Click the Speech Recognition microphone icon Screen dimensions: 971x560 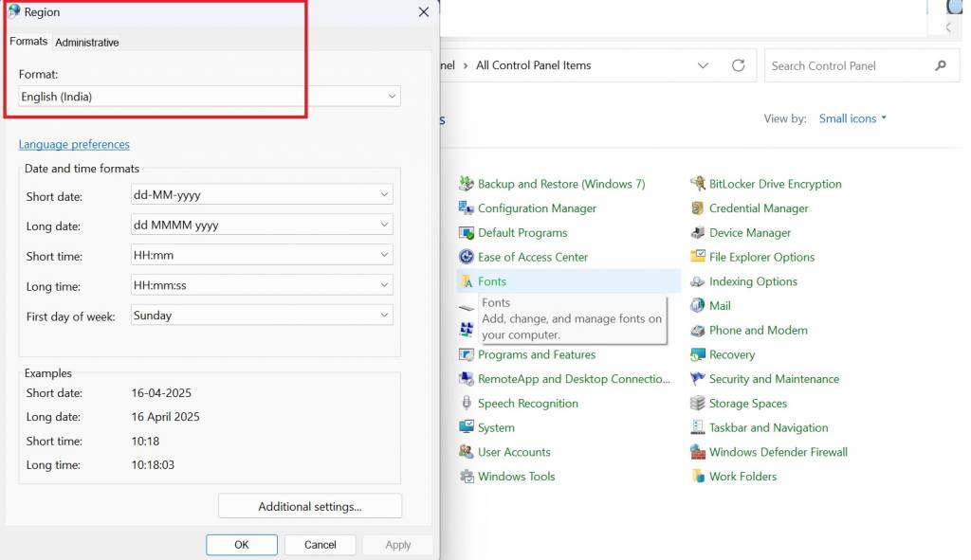(x=466, y=404)
